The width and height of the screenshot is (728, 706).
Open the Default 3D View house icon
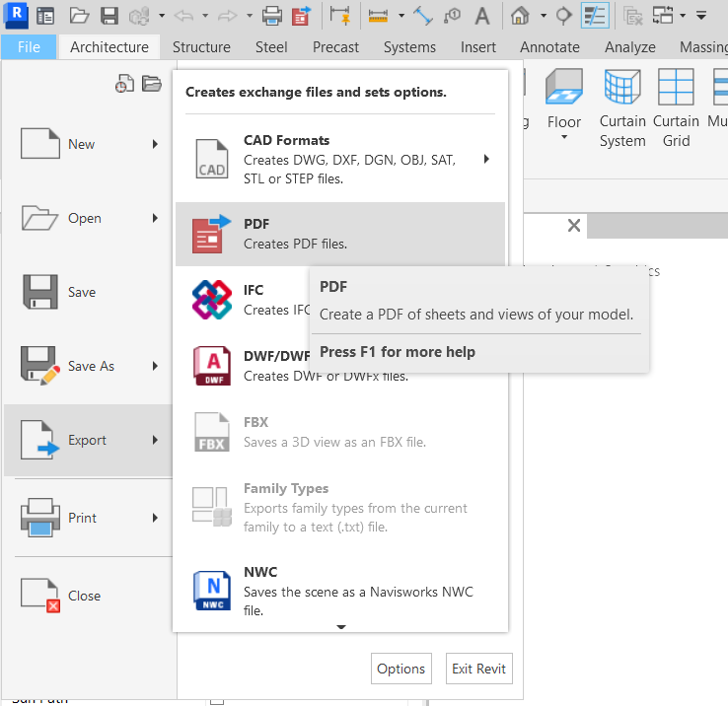(520, 16)
